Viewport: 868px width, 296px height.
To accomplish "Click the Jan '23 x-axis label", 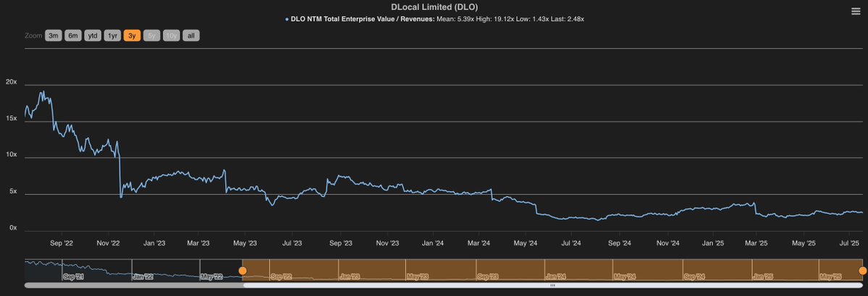I will coord(154,243).
